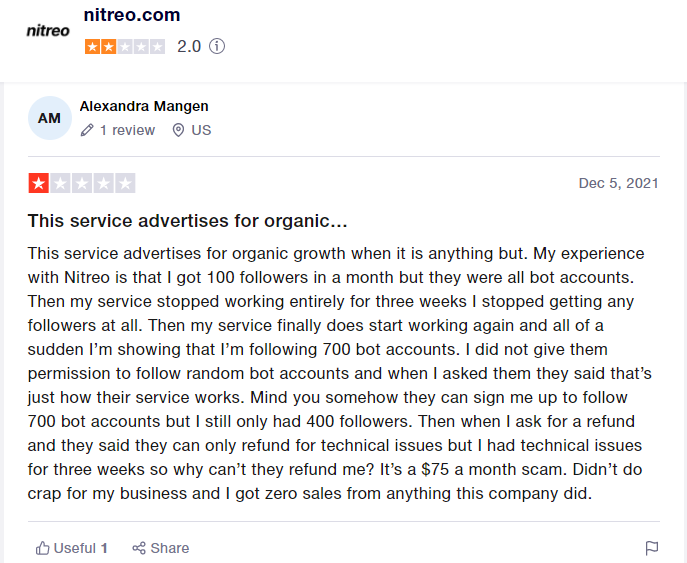Click the nitreo logo image
Viewport: 687px width, 563px height.
click(x=48, y=31)
